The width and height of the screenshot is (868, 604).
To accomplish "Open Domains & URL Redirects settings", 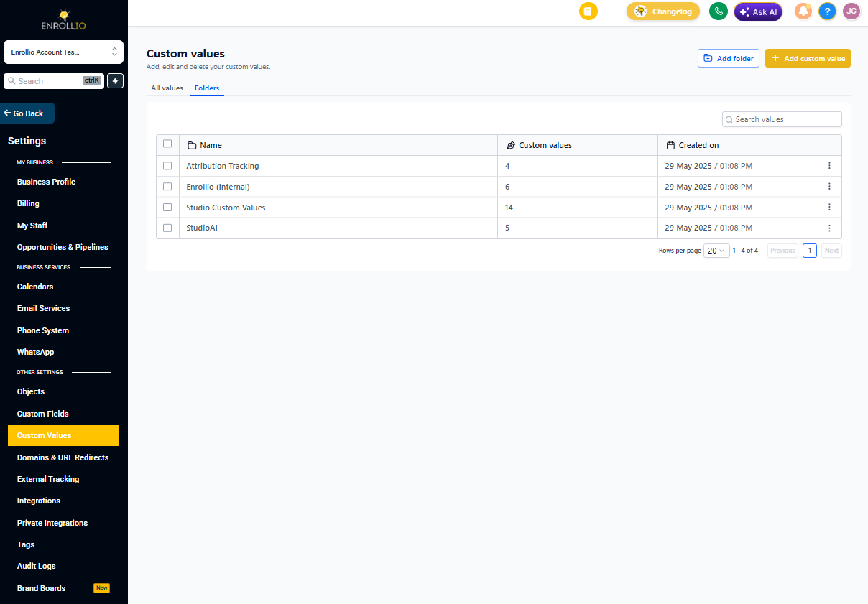I will 63,457.
